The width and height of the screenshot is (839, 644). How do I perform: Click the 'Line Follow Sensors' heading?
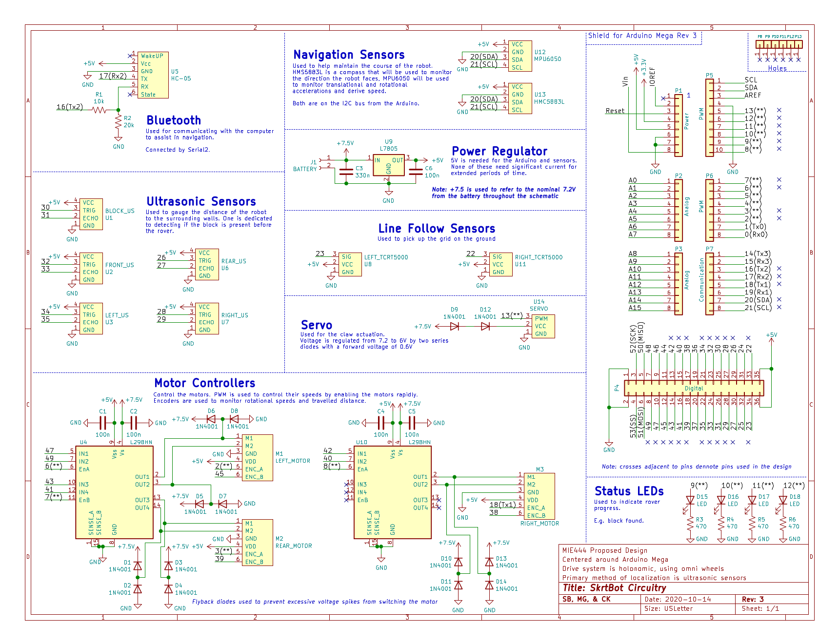tap(437, 229)
